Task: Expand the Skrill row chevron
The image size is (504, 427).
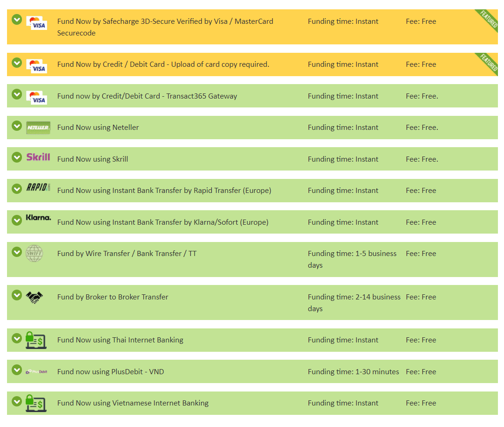Action: pos(17,157)
